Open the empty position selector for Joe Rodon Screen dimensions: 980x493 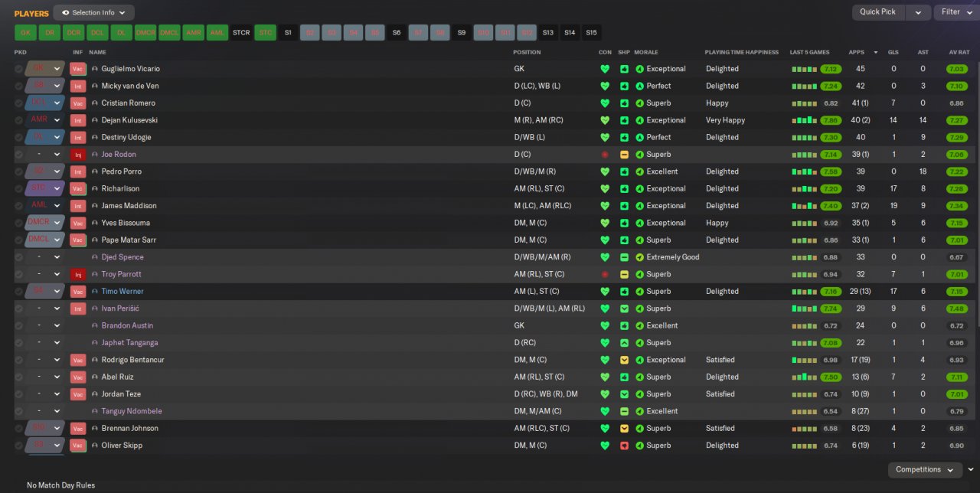44,155
